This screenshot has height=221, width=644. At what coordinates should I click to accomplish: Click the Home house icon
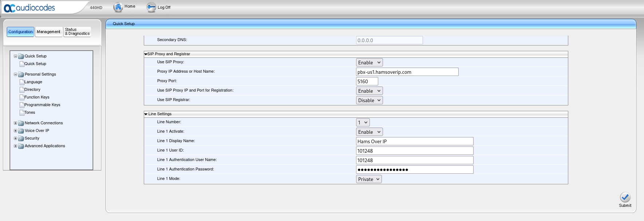click(x=118, y=7)
